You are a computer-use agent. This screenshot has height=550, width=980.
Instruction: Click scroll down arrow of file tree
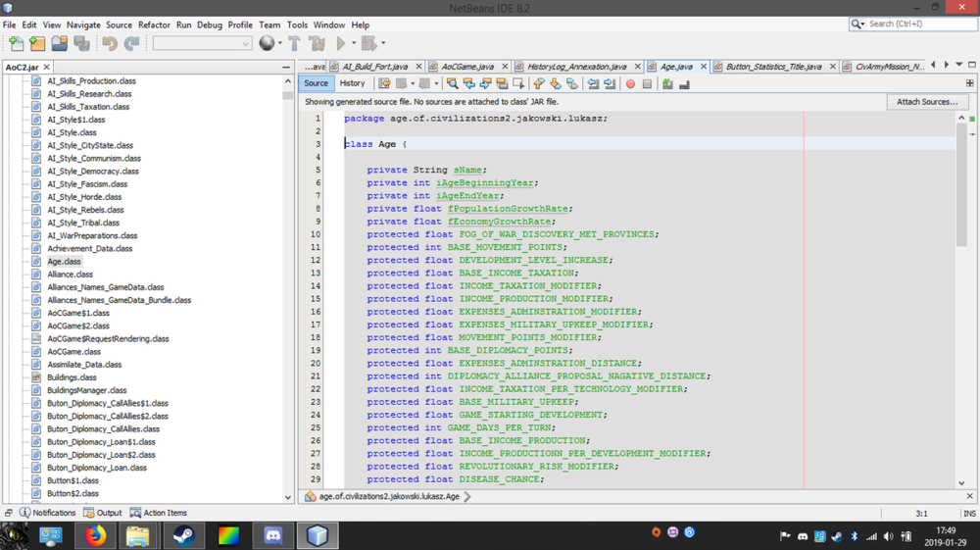[287, 497]
